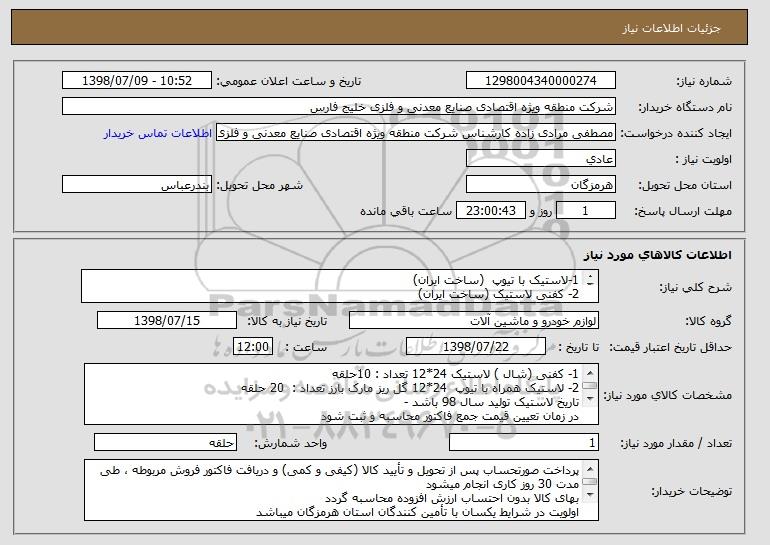Viewport: 770px width, 545px height.
Task: Click the مشخصات کالای مورد نیاز text area
Action: coord(341,394)
